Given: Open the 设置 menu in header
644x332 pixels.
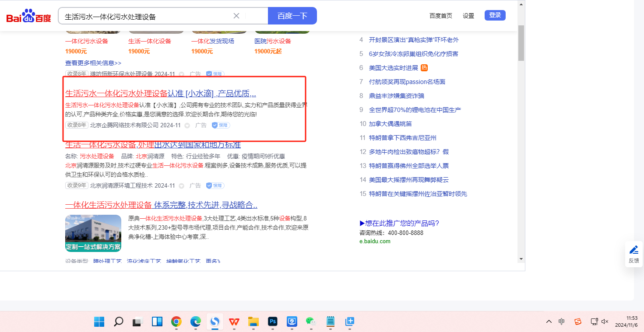Looking at the screenshot, I should [x=468, y=16].
